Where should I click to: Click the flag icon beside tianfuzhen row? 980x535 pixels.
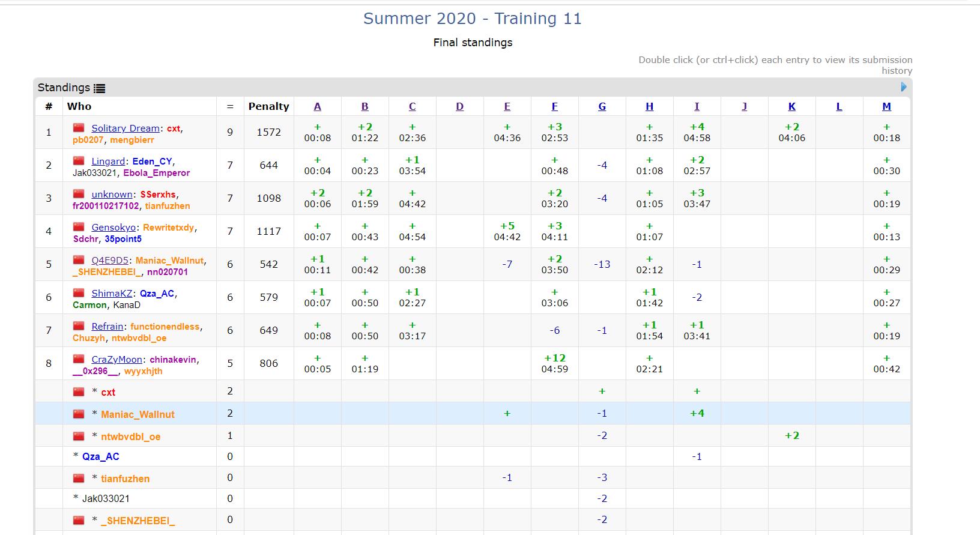tap(79, 478)
